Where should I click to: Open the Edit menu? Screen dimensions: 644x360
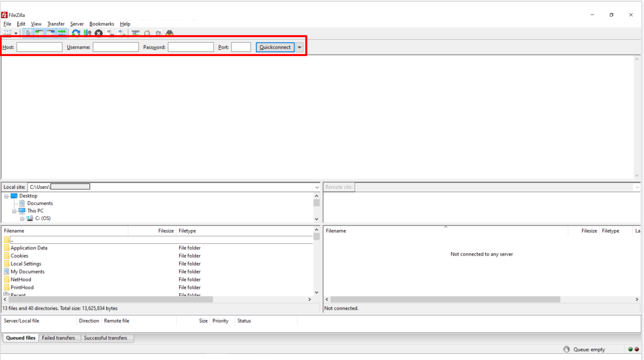[21, 24]
